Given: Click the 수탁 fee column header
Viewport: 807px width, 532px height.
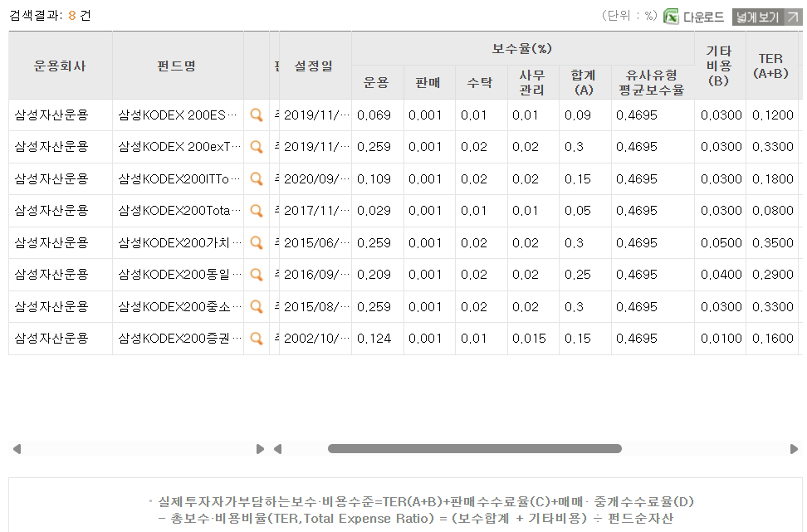Looking at the screenshot, I should (x=480, y=82).
